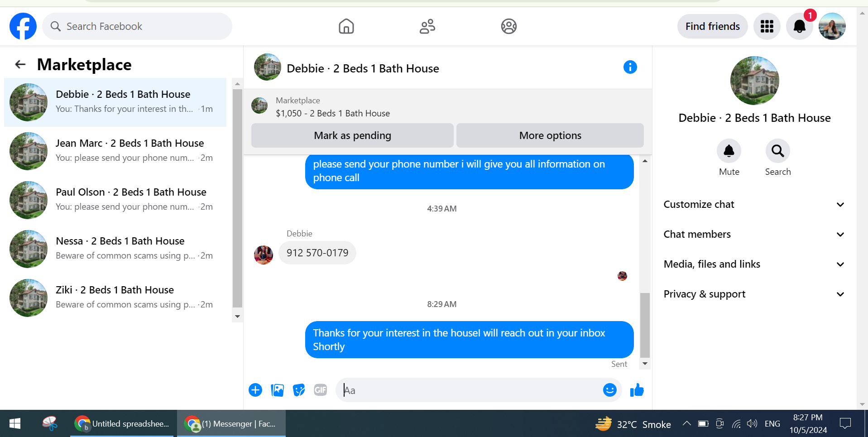
Task: Open the sticker picker icon
Action: [x=299, y=390]
